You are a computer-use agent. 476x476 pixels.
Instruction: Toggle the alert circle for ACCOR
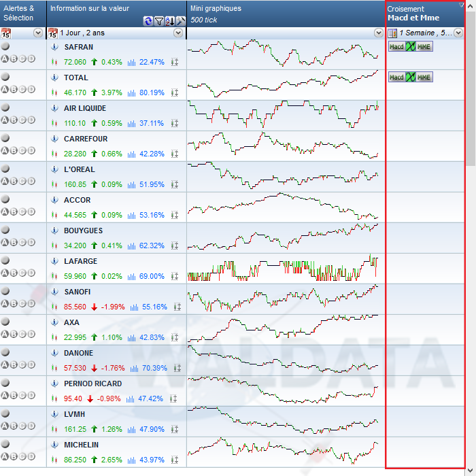(5, 199)
